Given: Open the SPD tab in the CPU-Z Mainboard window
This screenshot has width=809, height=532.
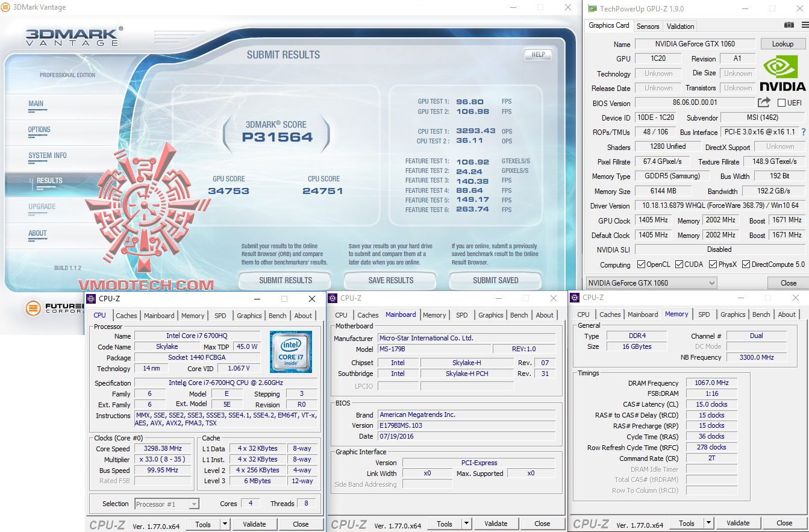Looking at the screenshot, I should click(x=462, y=315).
